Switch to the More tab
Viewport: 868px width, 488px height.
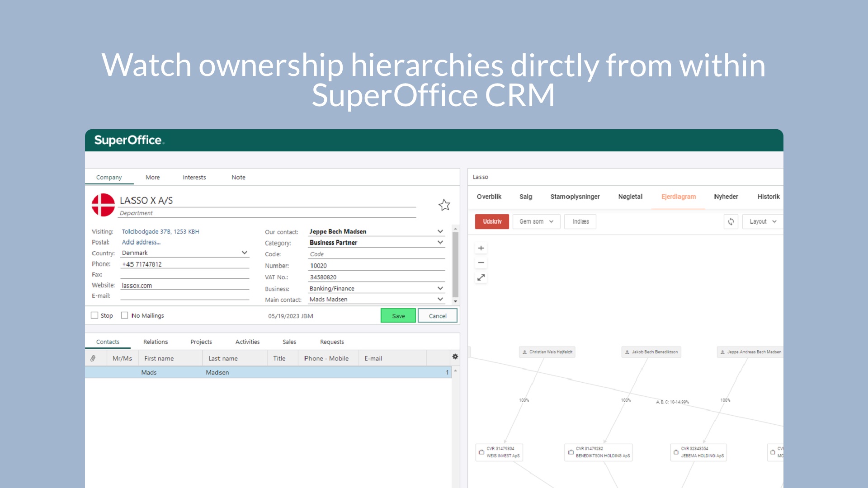(x=153, y=178)
